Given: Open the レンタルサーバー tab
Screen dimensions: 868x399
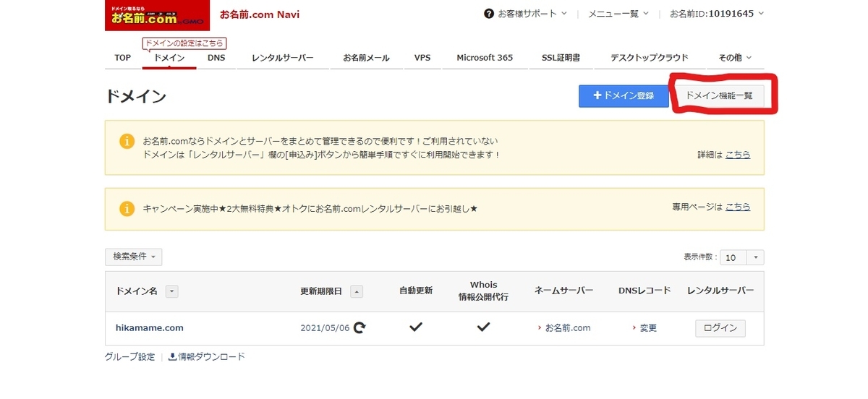Looking at the screenshot, I should pos(283,58).
